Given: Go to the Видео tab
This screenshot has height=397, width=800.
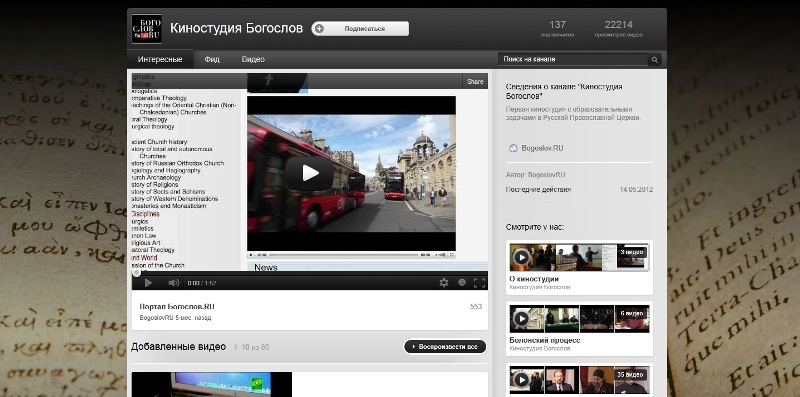Looking at the screenshot, I should point(253,59).
